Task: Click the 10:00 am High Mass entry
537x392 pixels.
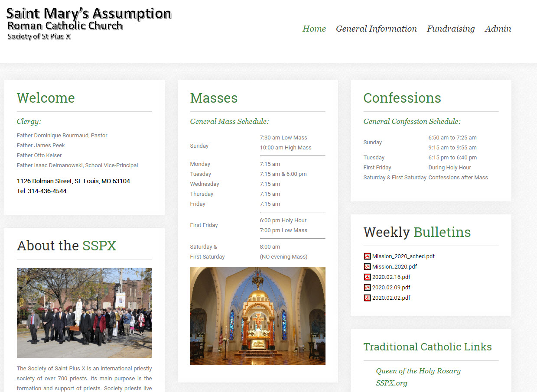Action: click(286, 148)
